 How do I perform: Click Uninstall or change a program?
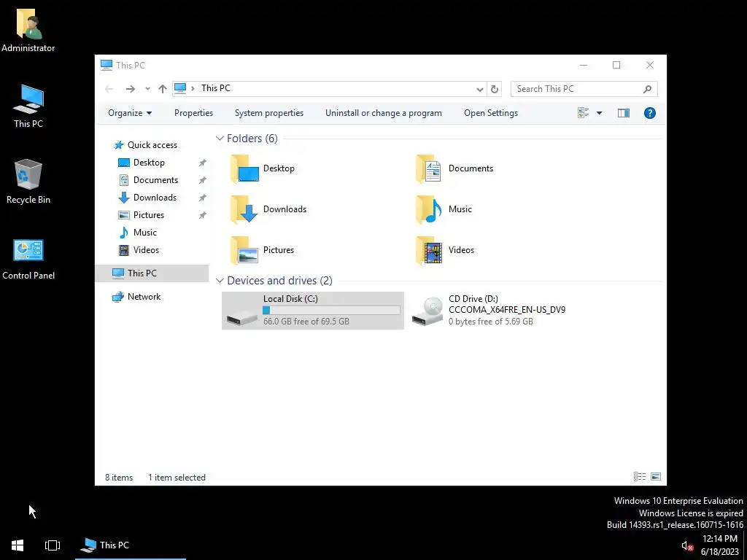384,113
